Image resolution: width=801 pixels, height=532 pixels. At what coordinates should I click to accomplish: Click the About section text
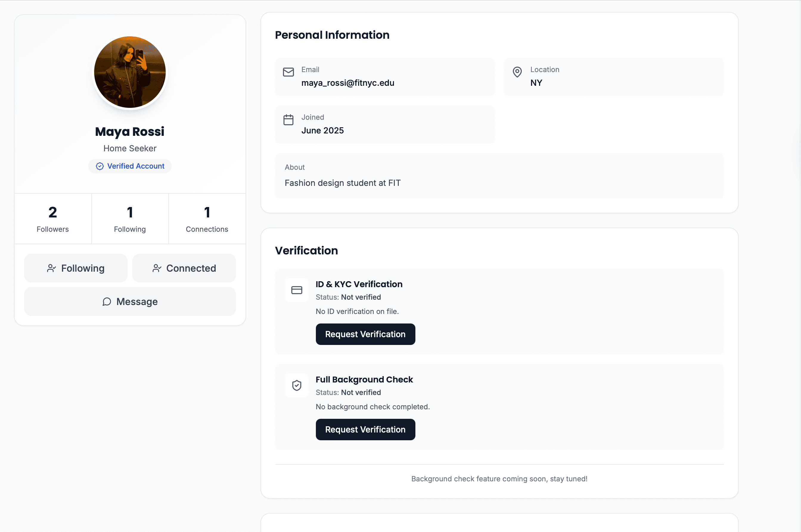pos(342,183)
